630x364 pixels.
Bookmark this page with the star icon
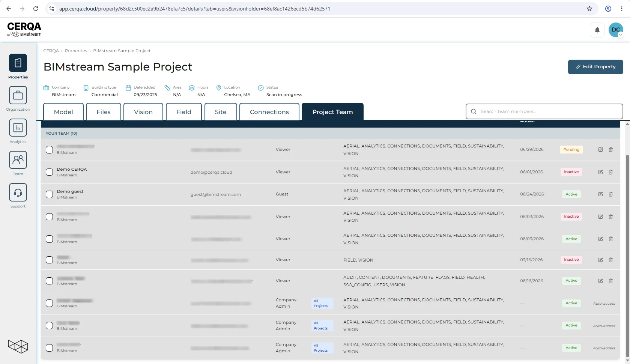(589, 9)
